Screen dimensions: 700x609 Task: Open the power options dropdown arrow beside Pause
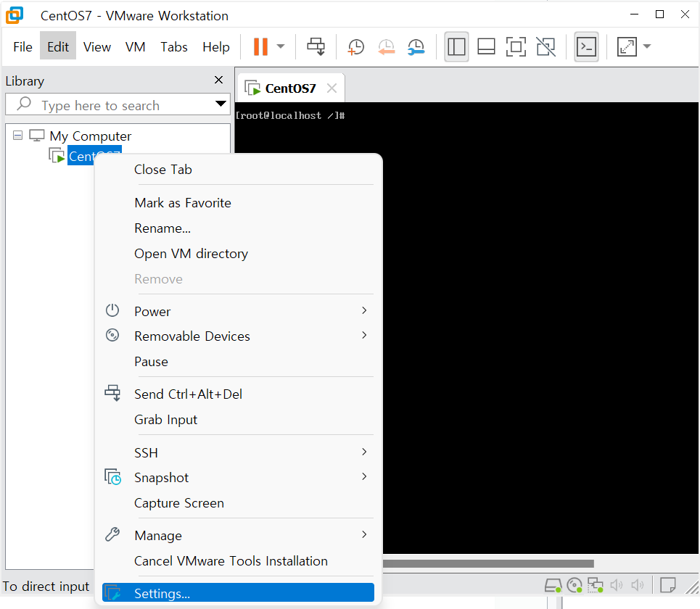pos(281,46)
